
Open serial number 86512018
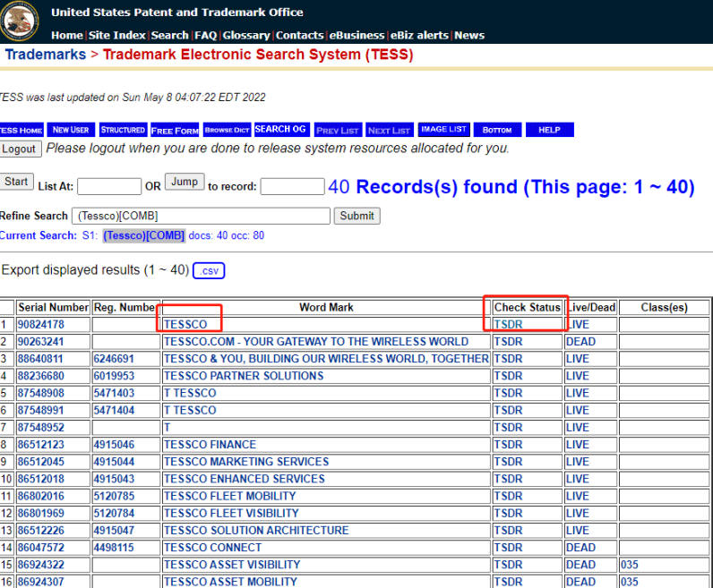[x=41, y=479]
